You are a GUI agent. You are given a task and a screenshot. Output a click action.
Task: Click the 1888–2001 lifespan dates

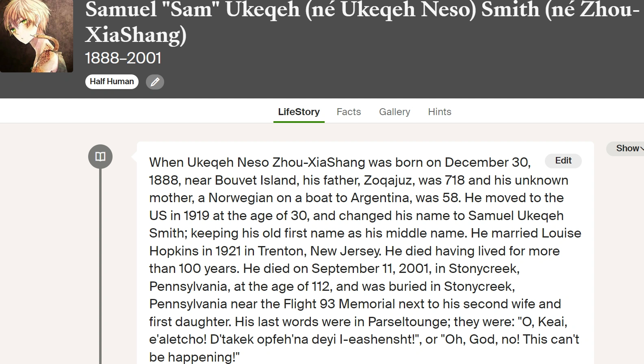click(123, 58)
